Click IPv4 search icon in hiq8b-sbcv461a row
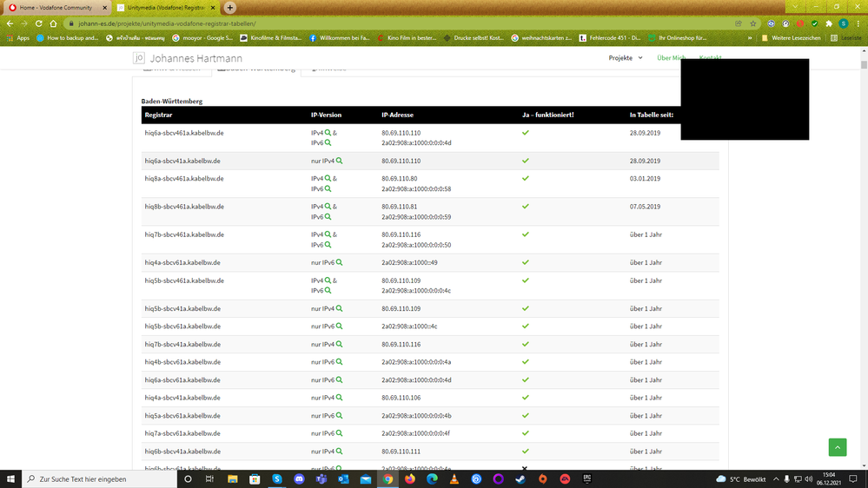The width and height of the screenshot is (868, 488). [328, 207]
